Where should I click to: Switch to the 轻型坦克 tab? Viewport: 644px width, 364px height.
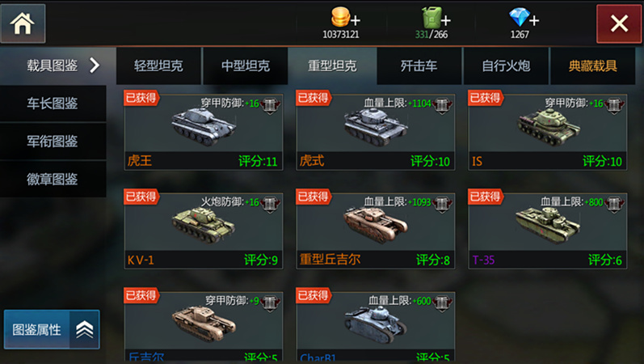(x=158, y=66)
